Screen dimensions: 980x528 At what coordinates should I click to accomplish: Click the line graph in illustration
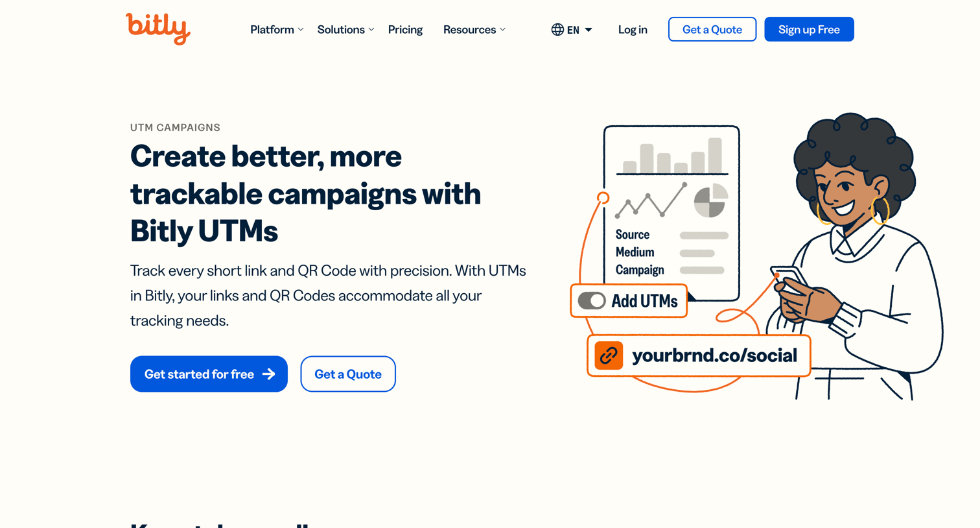click(651, 200)
